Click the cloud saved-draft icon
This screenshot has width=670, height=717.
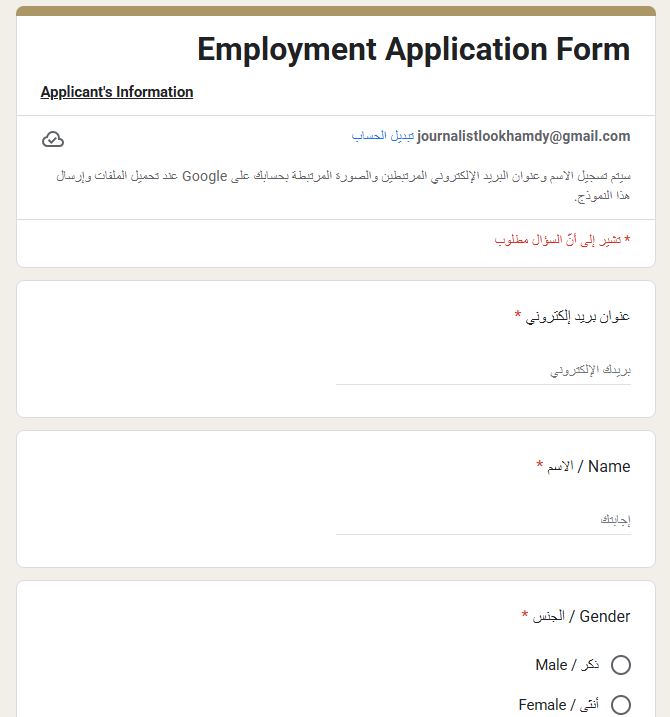pyautogui.click(x=53, y=139)
